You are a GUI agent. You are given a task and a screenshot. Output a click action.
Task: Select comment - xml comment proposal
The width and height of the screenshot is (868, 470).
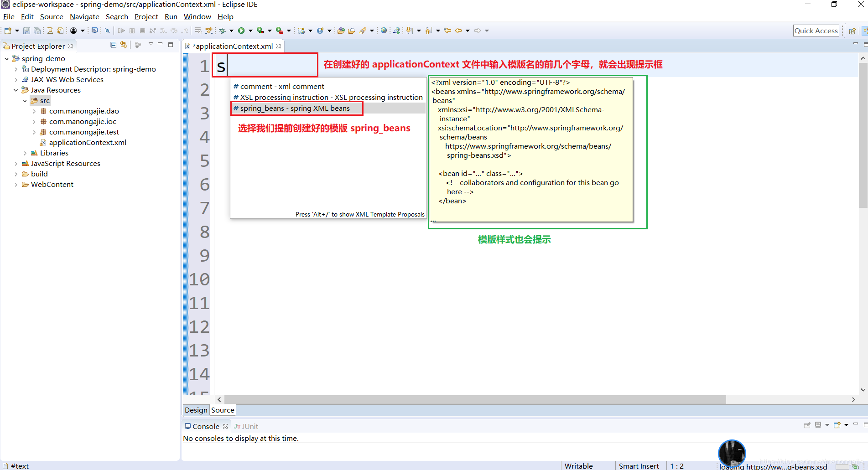pos(328,86)
